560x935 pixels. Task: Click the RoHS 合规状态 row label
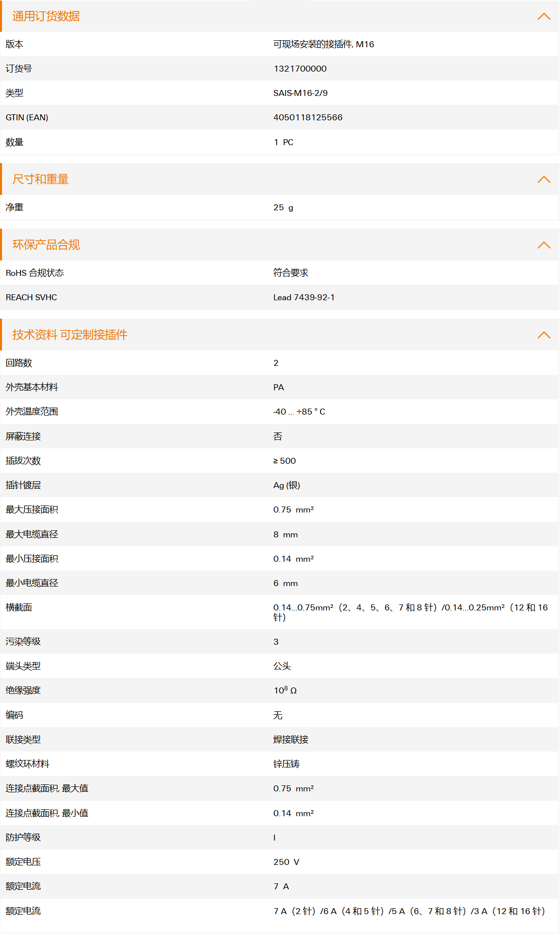pos(35,273)
